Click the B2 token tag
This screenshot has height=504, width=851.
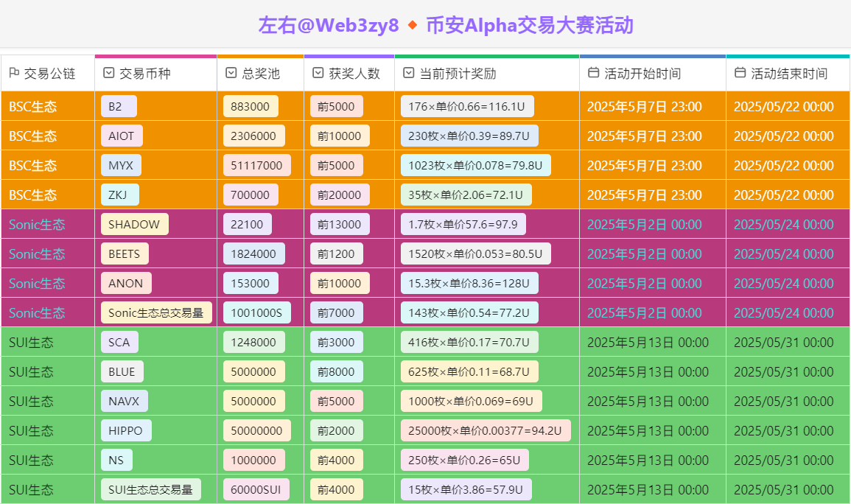point(119,106)
